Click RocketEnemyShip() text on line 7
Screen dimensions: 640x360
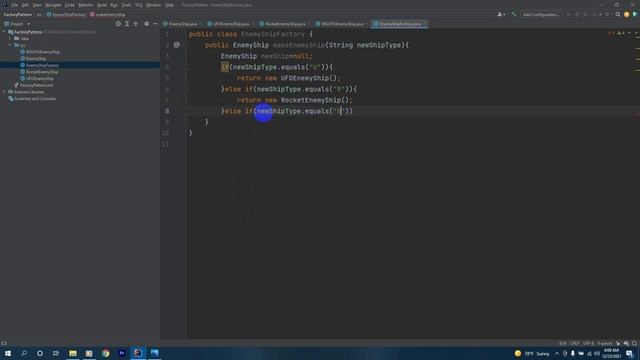tap(315, 100)
